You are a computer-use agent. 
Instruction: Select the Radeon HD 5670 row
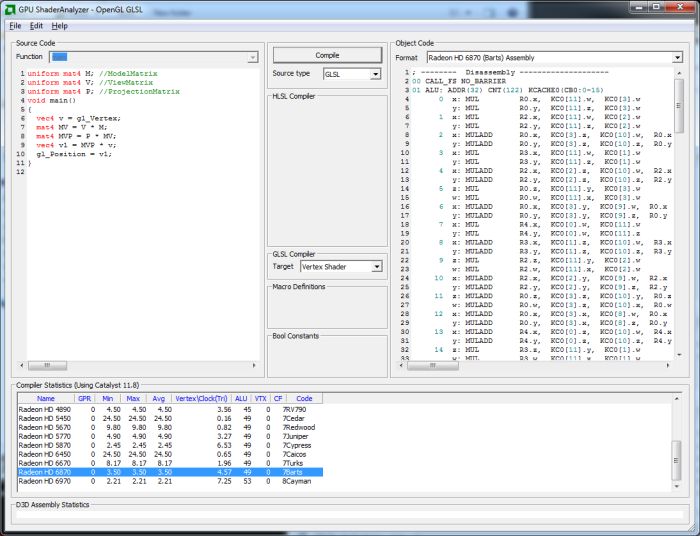coord(170,427)
